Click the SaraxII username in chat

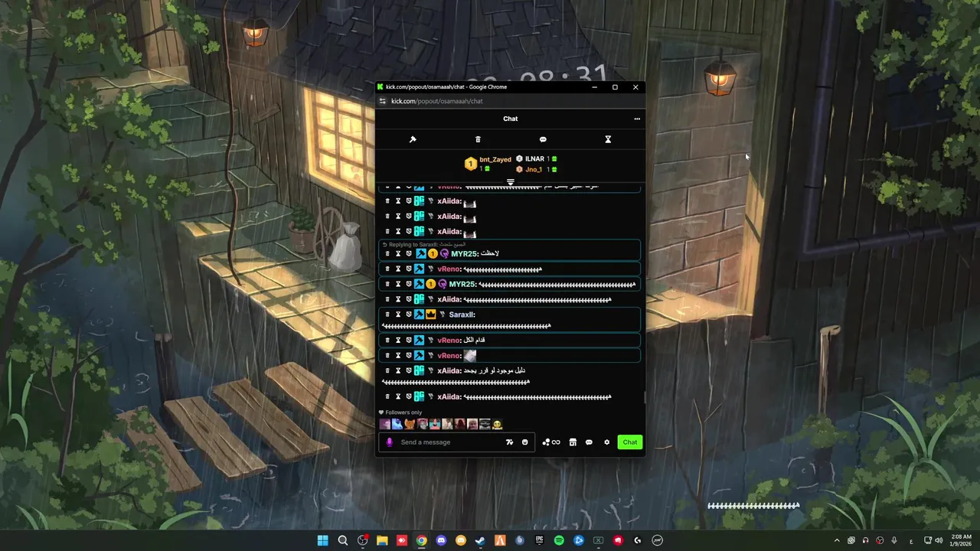462,315
